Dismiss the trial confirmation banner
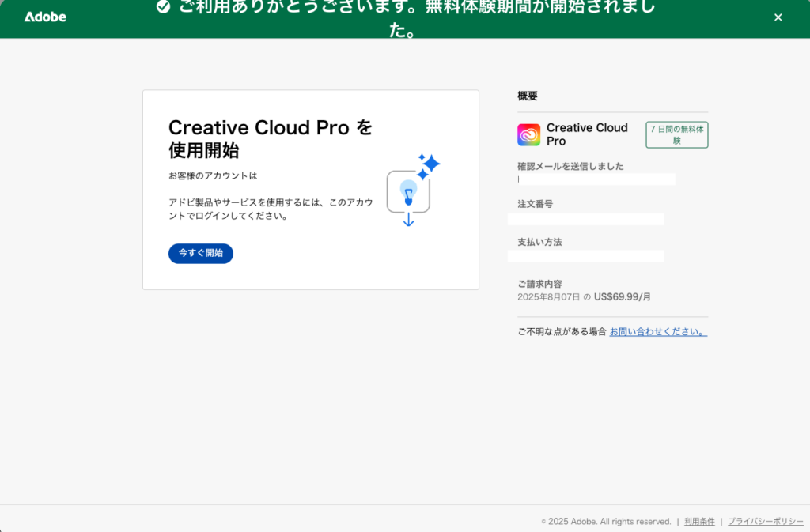This screenshot has width=810, height=532. 778,17
